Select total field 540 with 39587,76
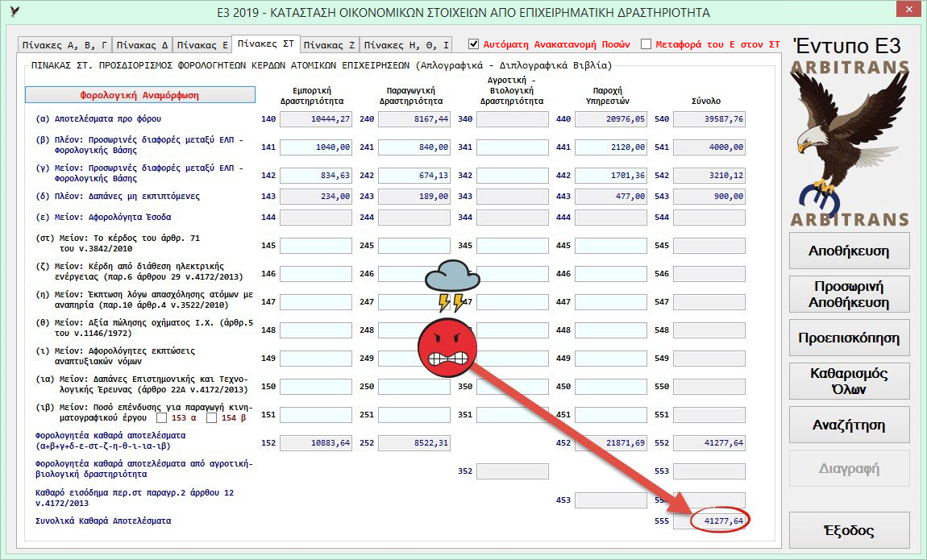 [x=709, y=119]
